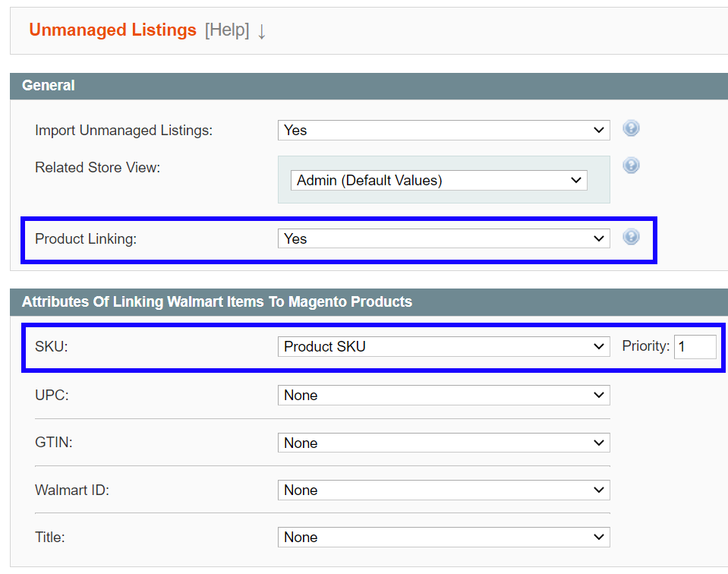Click the General section header
Screen dimensions: 728x574
[48, 86]
